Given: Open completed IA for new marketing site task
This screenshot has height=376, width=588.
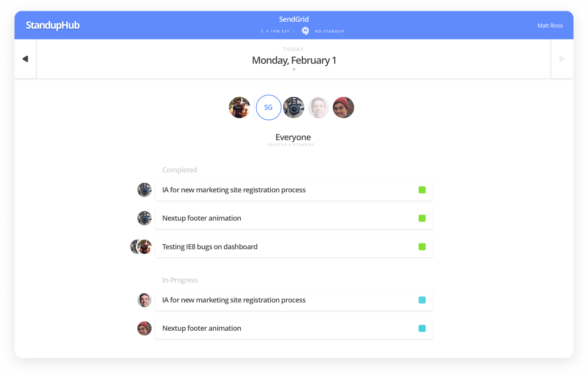Looking at the screenshot, I should (x=234, y=190).
